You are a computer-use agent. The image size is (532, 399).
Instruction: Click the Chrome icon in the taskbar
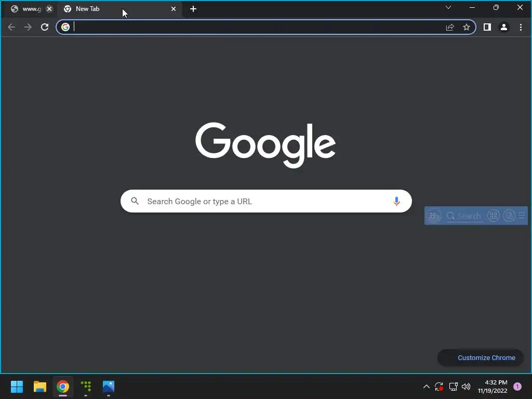63,387
